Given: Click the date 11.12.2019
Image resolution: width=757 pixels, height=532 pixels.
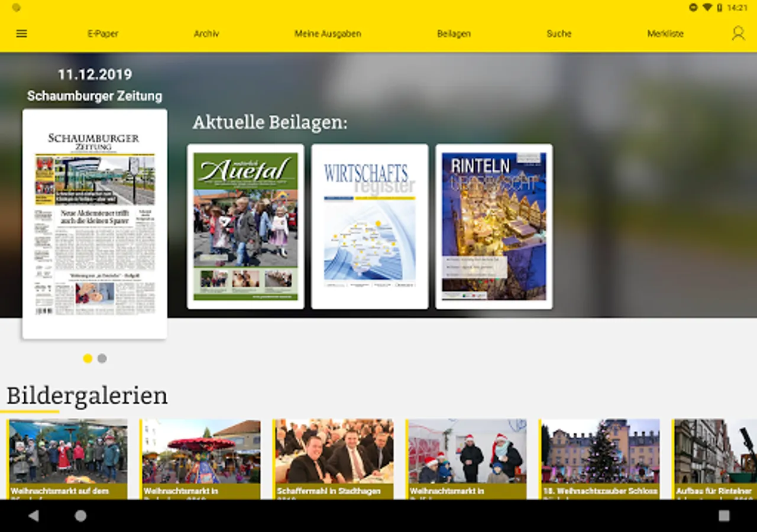Looking at the screenshot, I should tap(95, 74).
